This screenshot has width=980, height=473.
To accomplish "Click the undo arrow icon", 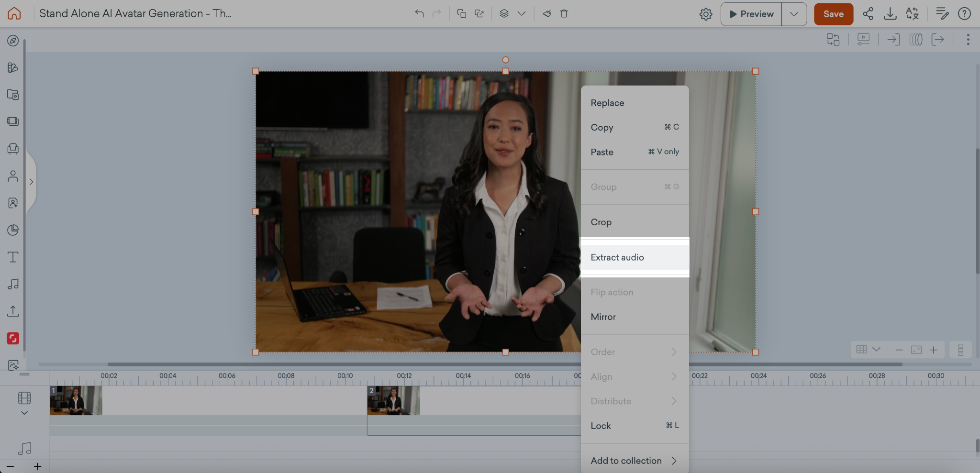I will pos(419,13).
